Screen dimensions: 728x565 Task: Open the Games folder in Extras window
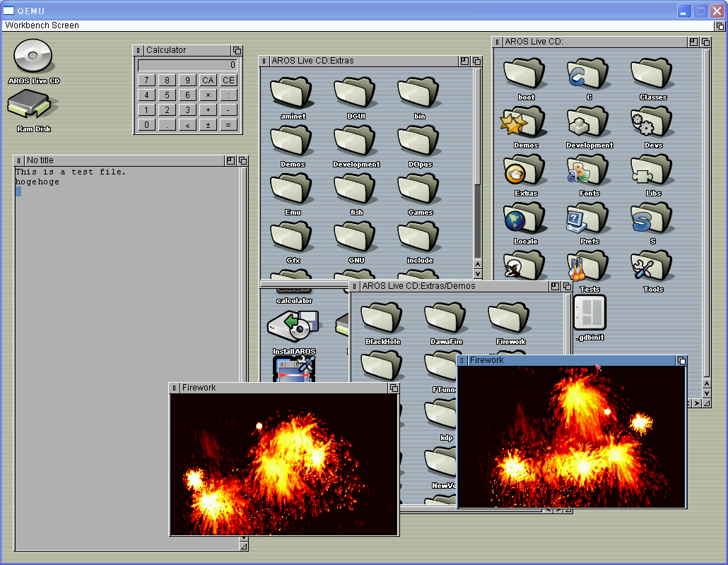pyautogui.click(x=420, y=191)
